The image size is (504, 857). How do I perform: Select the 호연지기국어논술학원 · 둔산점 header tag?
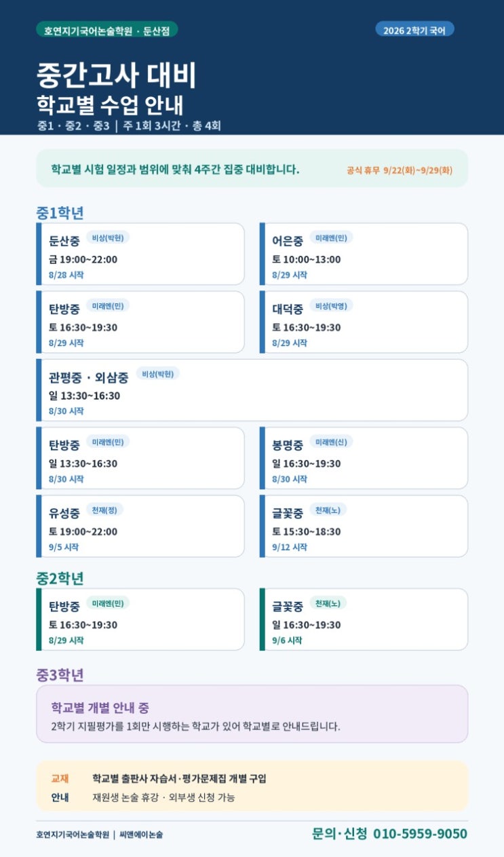pyautogui.click(x=107, y=30)
